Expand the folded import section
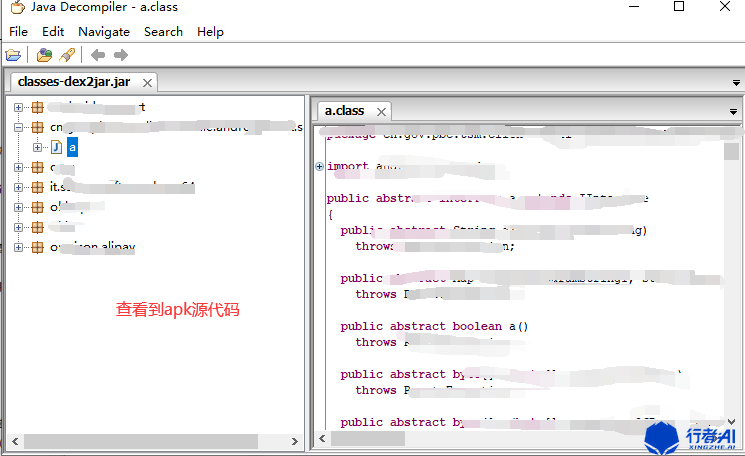Viewport: 745px width, 456px height. [x=320, y=166]
